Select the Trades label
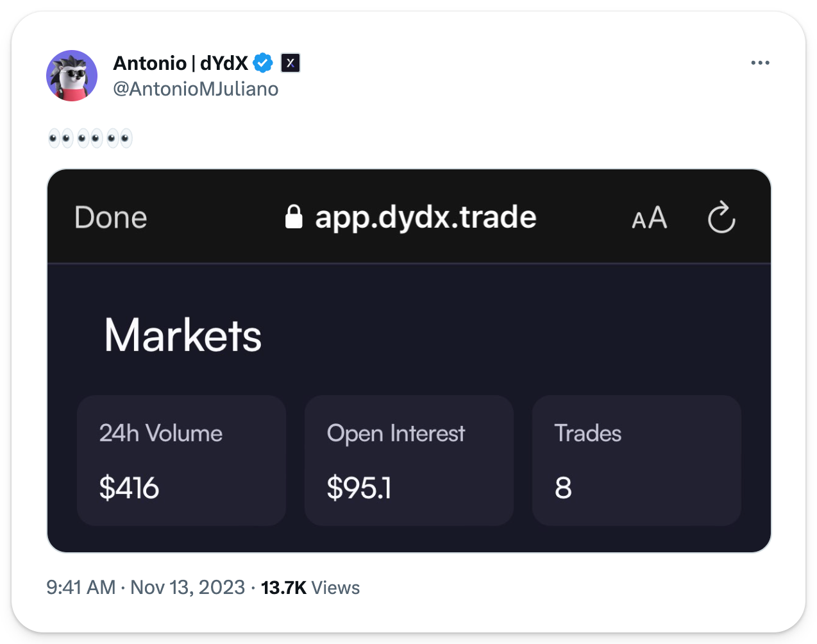 tap(587, 434)
